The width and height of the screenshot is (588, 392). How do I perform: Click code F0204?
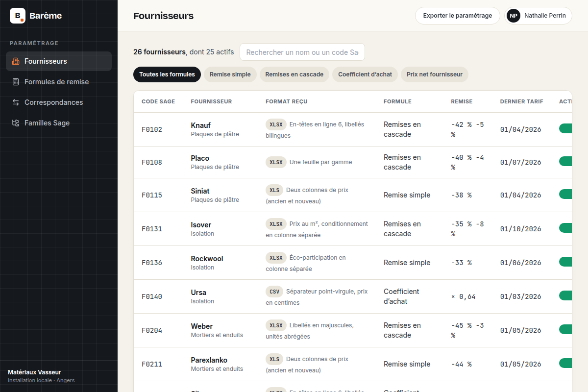click(152, 330)
